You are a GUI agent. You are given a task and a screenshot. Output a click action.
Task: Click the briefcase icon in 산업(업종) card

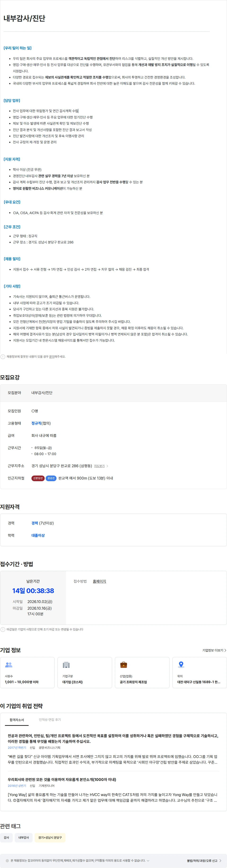pyautogui.click(x=124, y=665)
